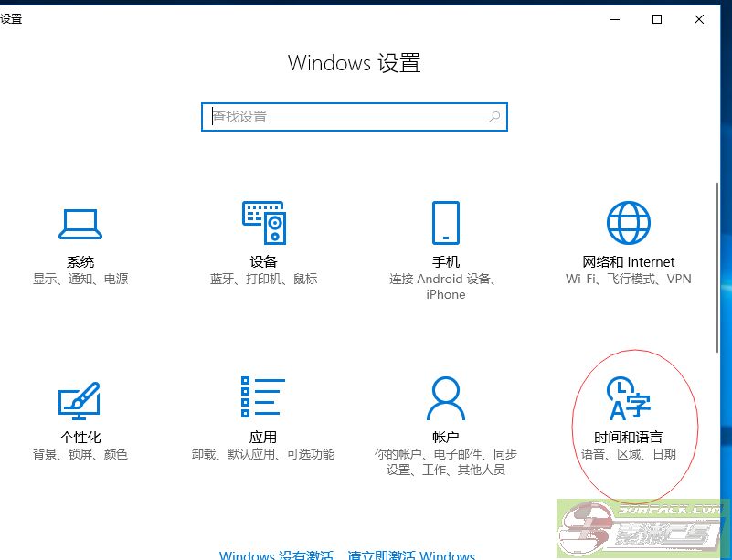Click the 帐户 person icon
The image size is (732, 560).
pyautogui.click(x=445, y=398)
